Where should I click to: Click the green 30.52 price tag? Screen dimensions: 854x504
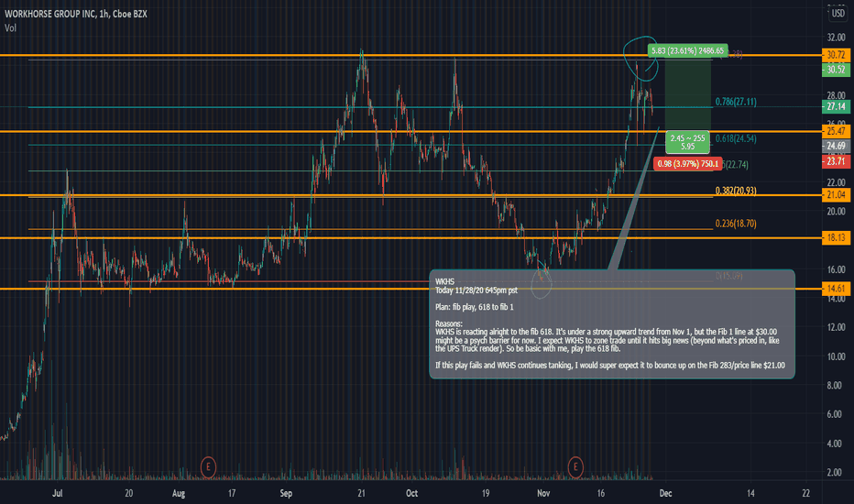836,70
